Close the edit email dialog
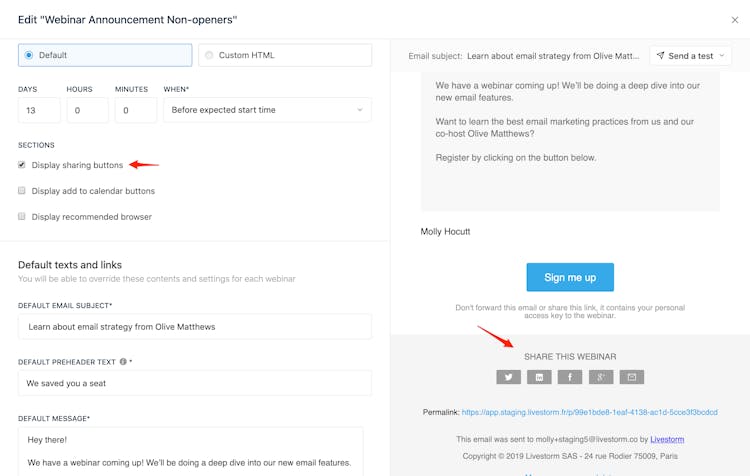 tap(735, 20)
